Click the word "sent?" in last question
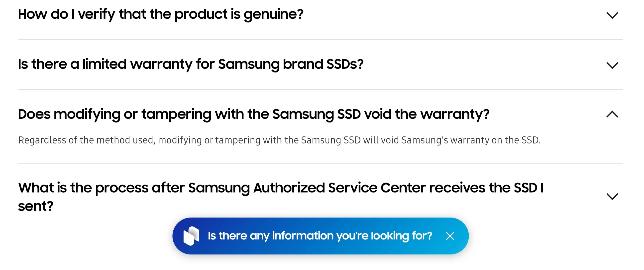This screenshot has width=644, height=270. [36, 206]
